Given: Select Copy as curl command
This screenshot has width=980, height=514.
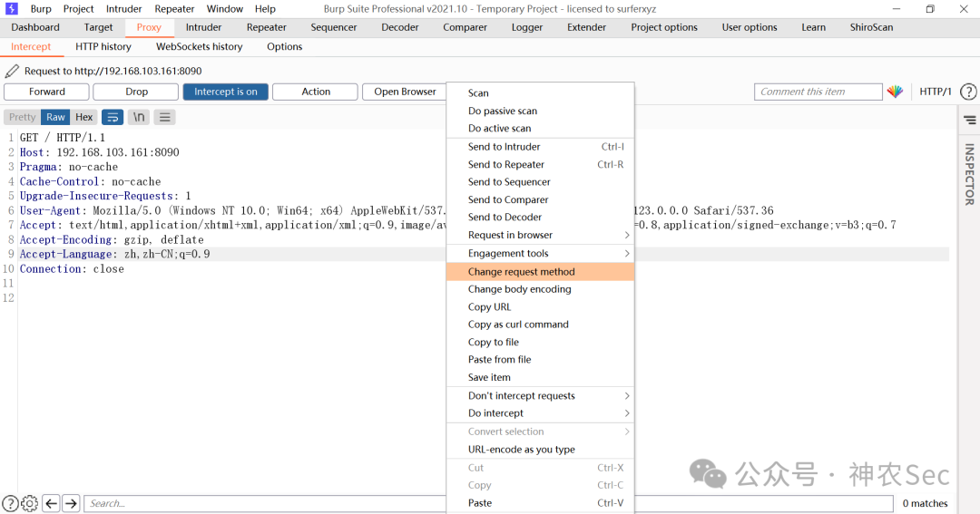Looking at the screenshot, I should [x=541, y=325].
